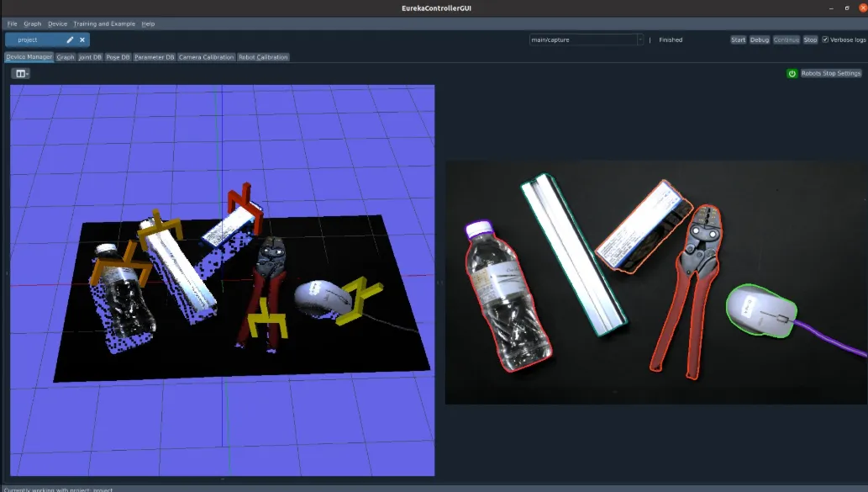
Task: Switch to the Robot Calibration tab
Action: (264, 56)
